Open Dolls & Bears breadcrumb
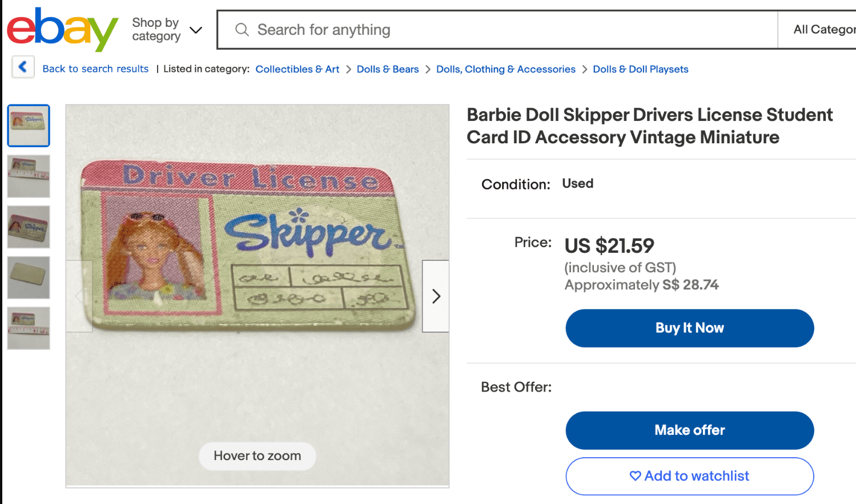This screenshot has width=856, height=504. [387, 69]
